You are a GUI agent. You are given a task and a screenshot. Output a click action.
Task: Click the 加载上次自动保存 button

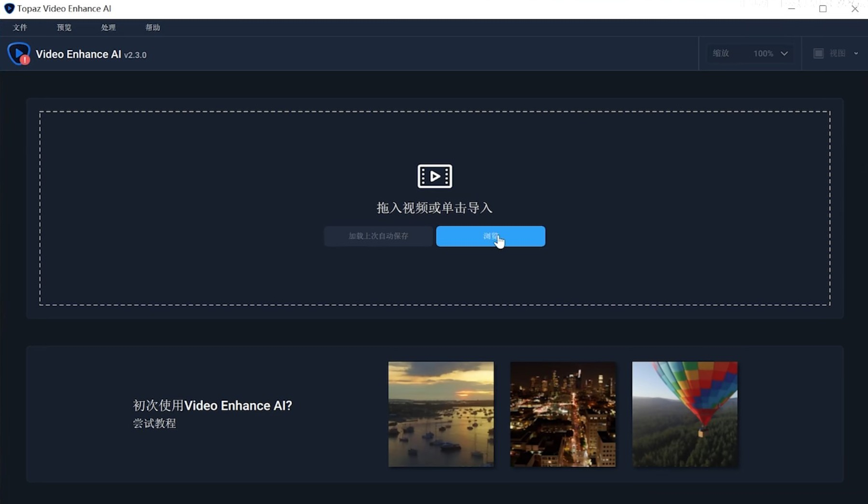[x=378, y=236]
